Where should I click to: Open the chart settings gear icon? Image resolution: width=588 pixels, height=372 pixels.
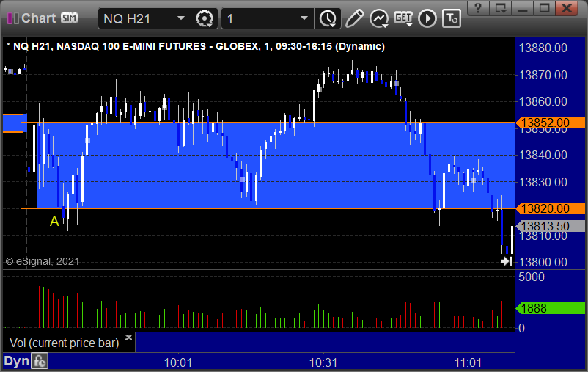point(205,18)
